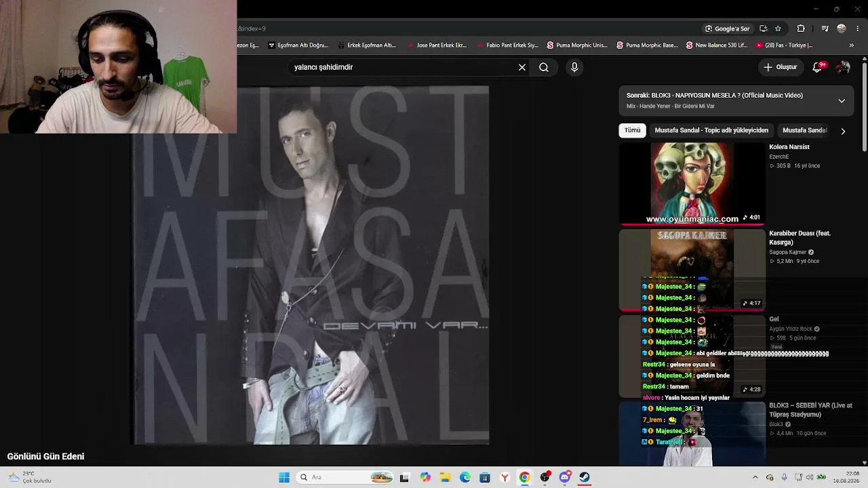The height and width of the screenshot is (488, 868).
Task: Open Steam from the taskbar
Action: click(585, 477)
